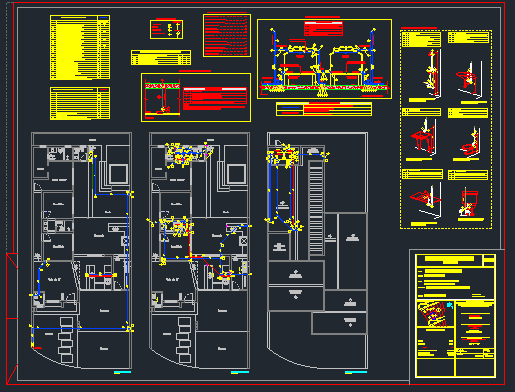Select the blue piping riser section diagram
515x392 pixels.
pos(324,59)
